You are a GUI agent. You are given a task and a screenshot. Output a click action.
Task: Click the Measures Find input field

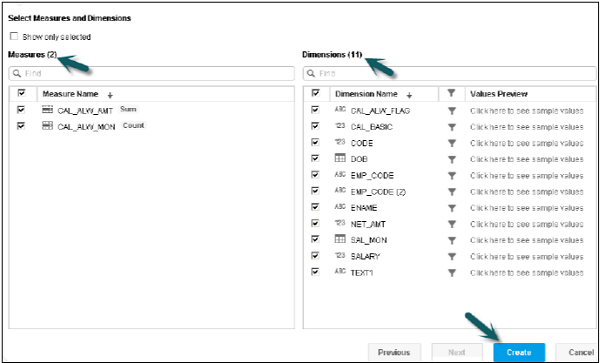click(x=152, y=73)
